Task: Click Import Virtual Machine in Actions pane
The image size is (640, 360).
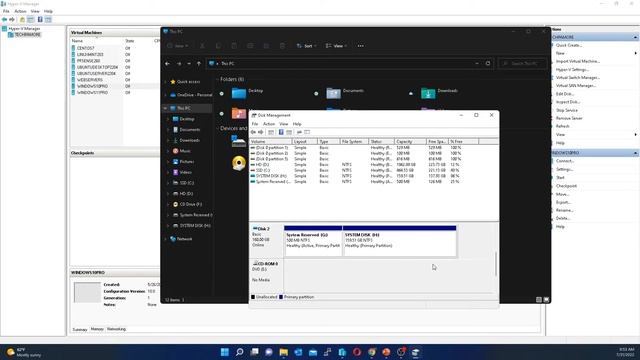Action: point(578,61)
